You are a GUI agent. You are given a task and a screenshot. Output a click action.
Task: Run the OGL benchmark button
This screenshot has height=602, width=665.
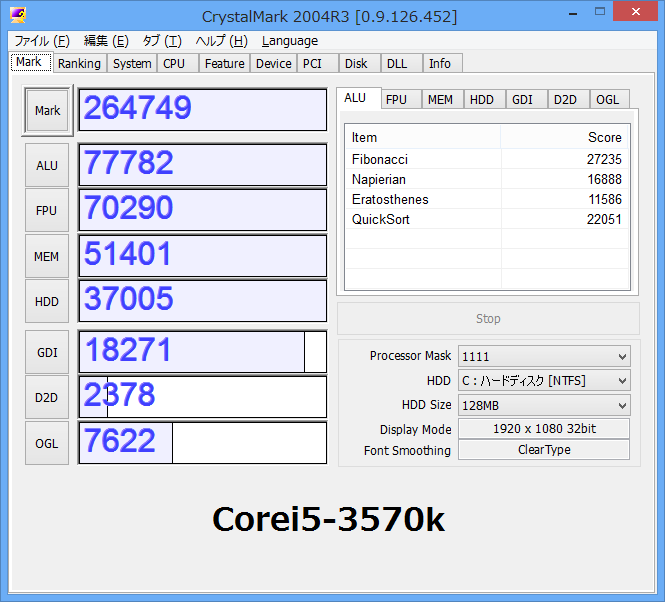pos(47,443)
